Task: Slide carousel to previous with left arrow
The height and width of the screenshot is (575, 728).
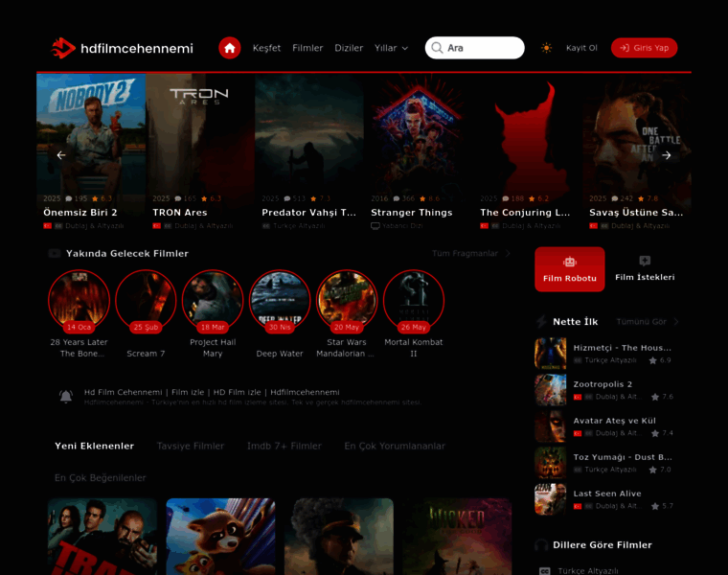Action: [x=60, y=155]
